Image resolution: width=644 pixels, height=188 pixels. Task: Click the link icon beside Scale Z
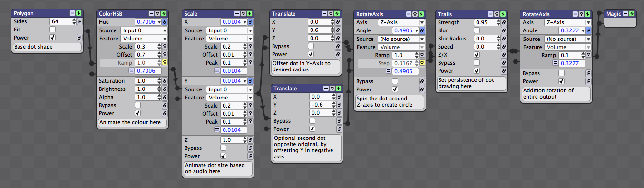tap(250, 140)
